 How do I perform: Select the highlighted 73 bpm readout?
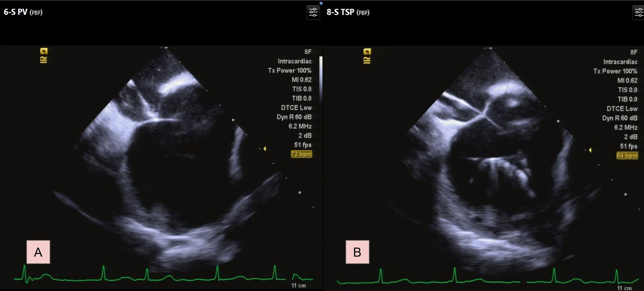point(301,154)
